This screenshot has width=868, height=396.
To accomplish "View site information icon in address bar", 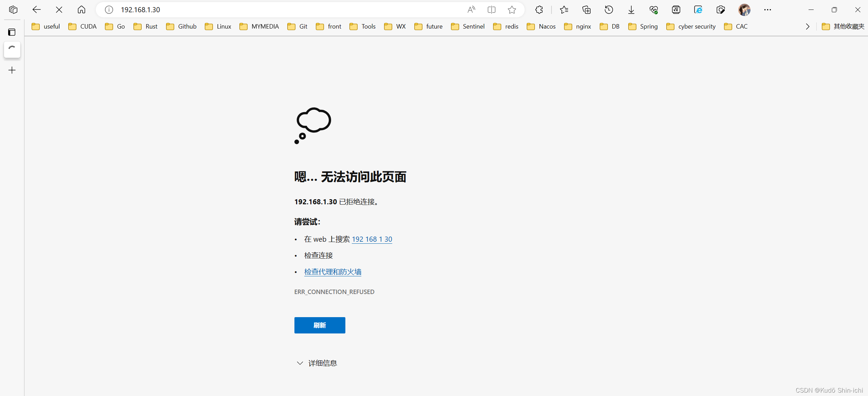I will pyautogui.click(x=109, y=10).
